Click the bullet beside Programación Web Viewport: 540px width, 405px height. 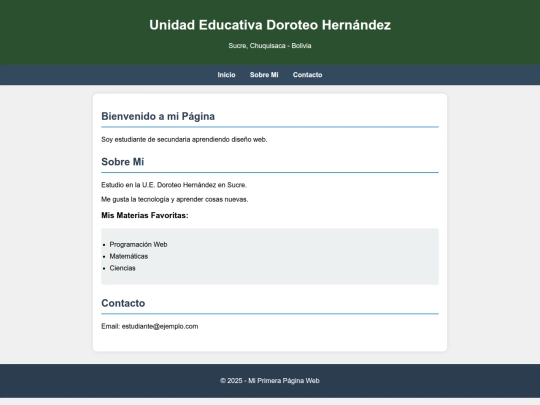click(x=104, y=245)
